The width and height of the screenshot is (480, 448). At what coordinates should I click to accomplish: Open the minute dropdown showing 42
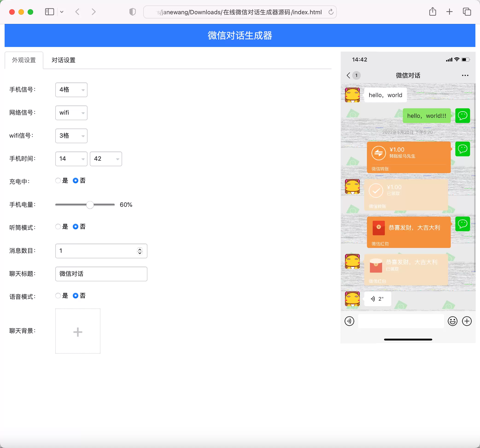click(106, 159)
